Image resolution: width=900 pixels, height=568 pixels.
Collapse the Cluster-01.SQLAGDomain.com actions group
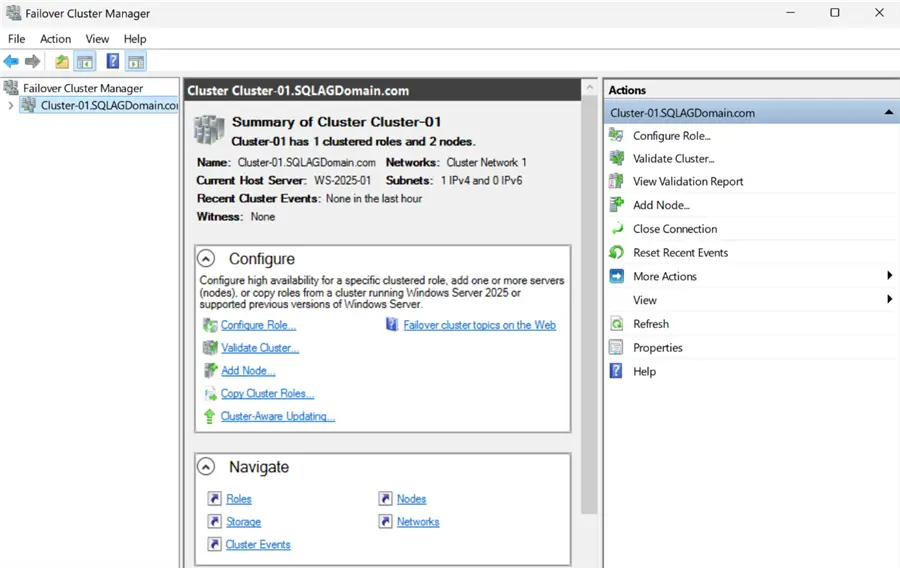pos(889,113)
